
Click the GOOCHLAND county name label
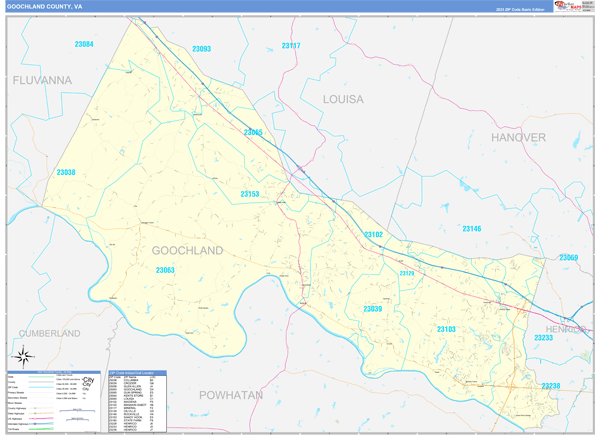click(187, 249)
